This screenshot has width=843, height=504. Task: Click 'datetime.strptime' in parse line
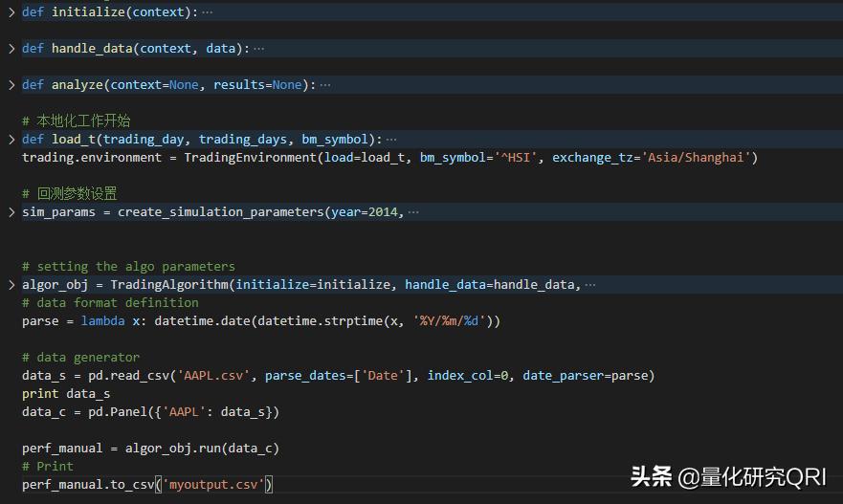320,320
